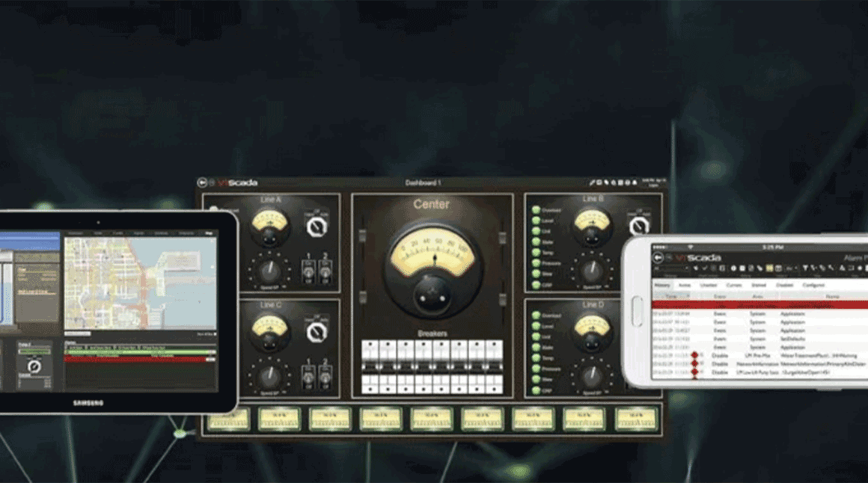Click the yellow highlighted icon in the phone toolbar
Viewport: 868px width, 483px height.
click(769, 268)
